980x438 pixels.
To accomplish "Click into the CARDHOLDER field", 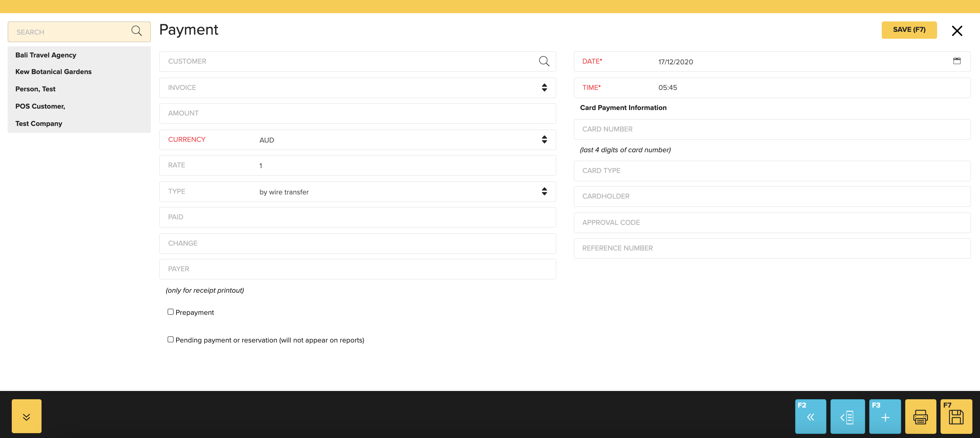I will point(772,197).
